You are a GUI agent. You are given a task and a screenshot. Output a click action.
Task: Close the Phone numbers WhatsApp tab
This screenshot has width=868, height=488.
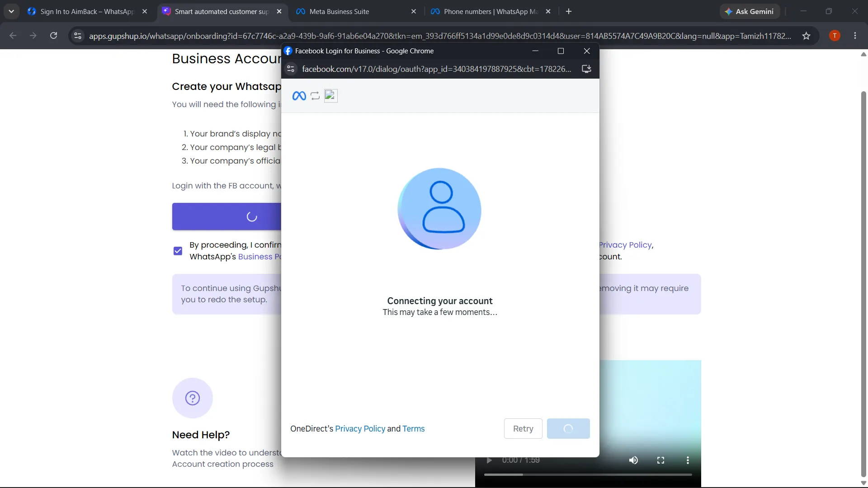point(548,11)
